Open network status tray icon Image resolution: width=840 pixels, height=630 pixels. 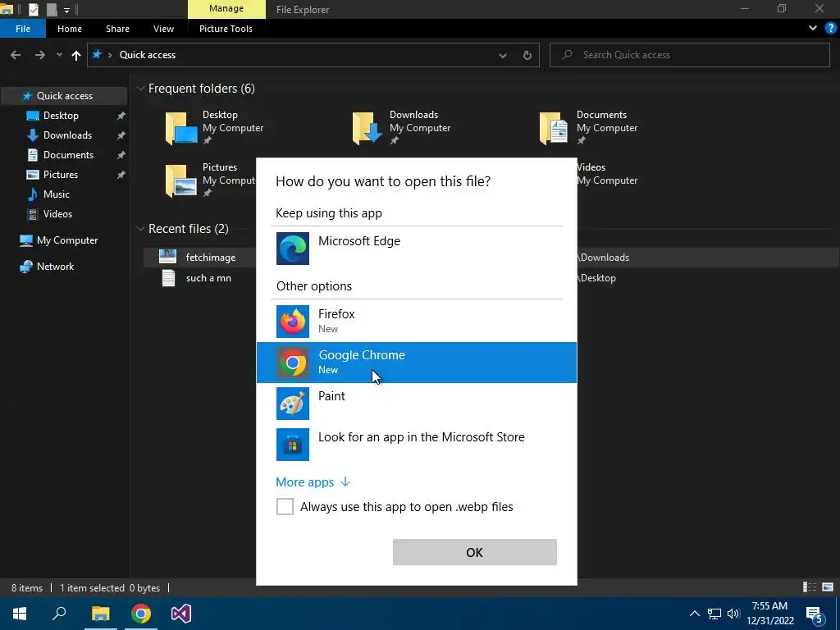(714, 614)
